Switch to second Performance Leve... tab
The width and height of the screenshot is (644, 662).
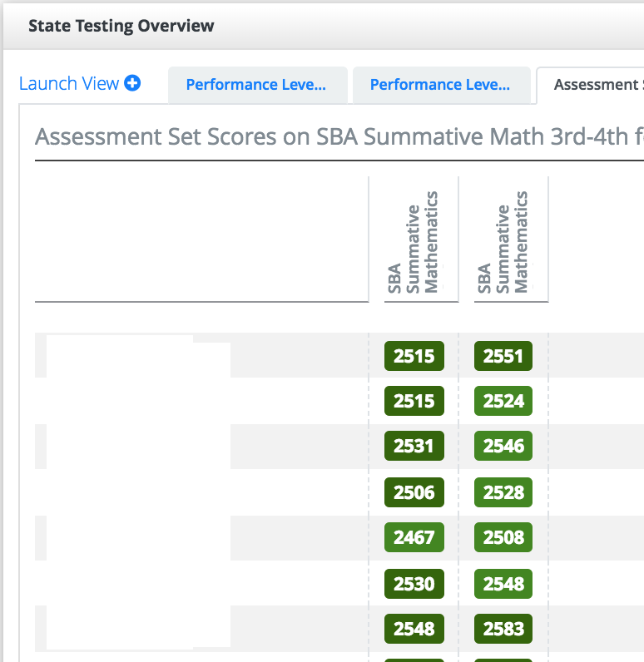441,85
